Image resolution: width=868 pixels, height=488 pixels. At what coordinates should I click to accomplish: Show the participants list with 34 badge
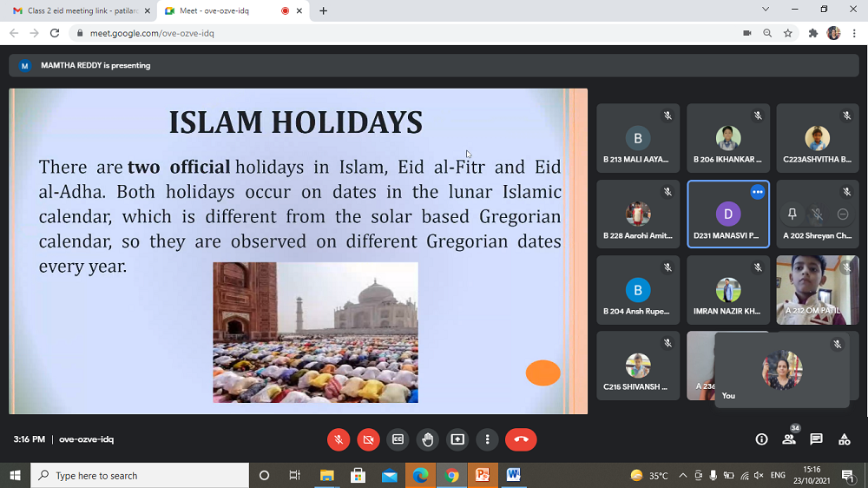pos(789,439)
